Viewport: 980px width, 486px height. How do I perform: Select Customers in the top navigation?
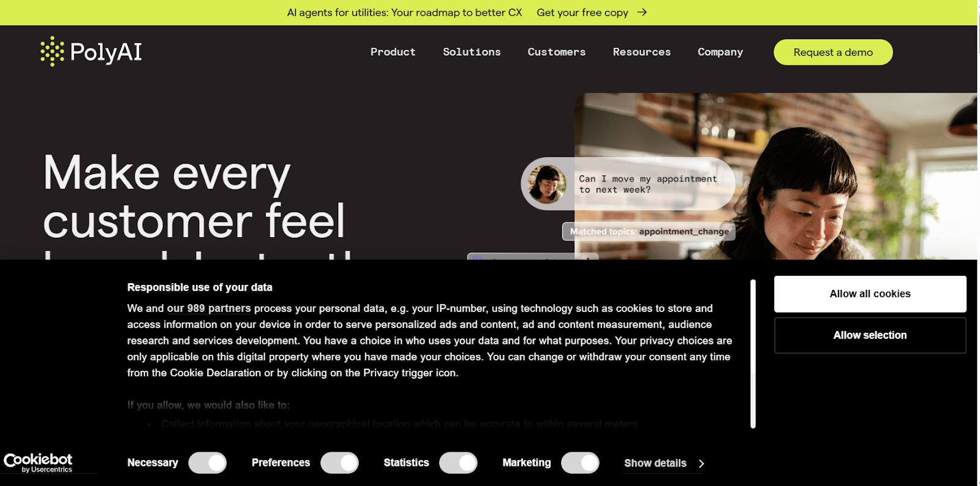(x=556, y=52)
